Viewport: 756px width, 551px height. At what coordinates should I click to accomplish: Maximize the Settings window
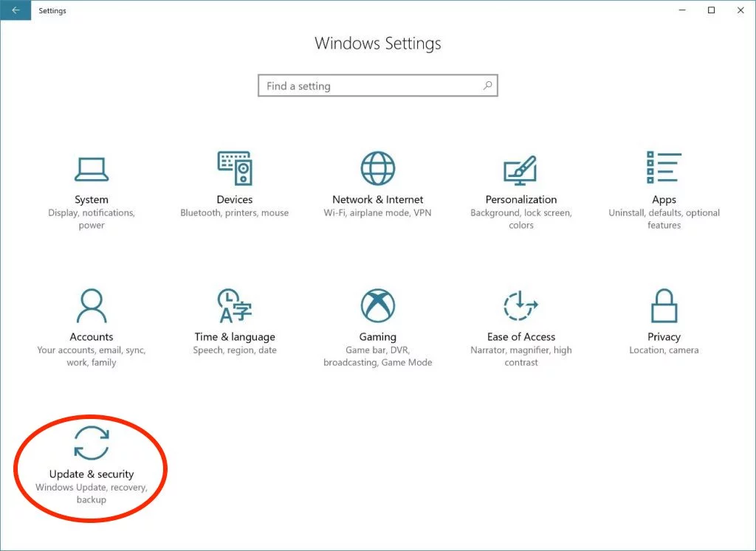tap(711, 10)
